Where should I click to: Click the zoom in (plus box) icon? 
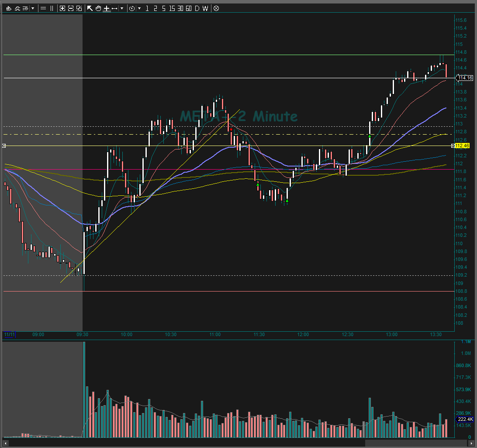pos(62,8)
